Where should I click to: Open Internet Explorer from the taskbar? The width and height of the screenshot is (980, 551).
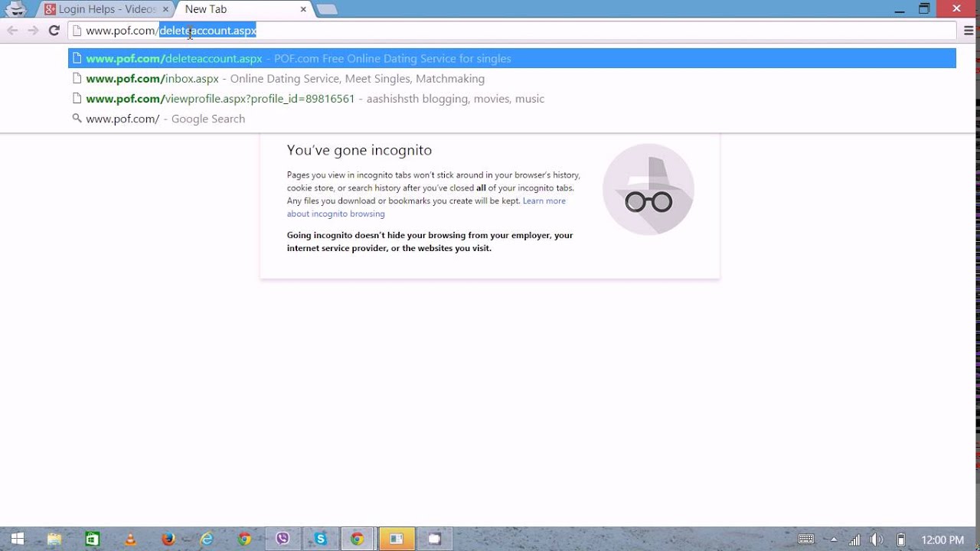(207, 539)
